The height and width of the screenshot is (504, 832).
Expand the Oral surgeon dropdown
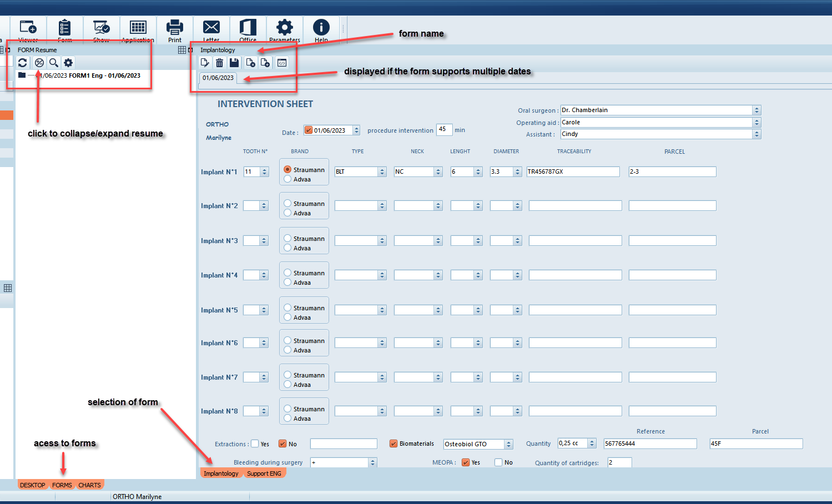click(x=756, y=110)
